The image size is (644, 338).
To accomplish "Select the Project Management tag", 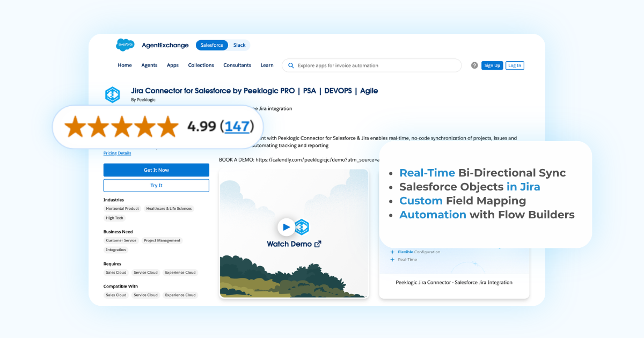I will [162, 241].
